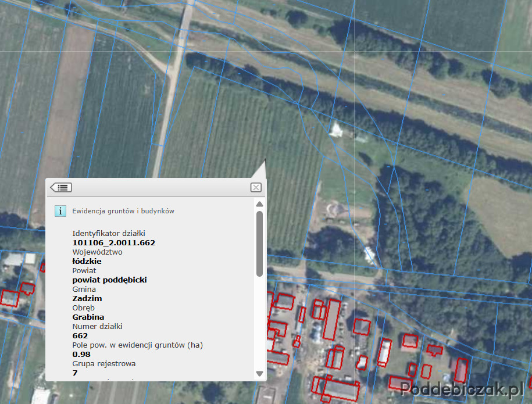Click the Grupa rejestrowa label
532x404 pixels.
tap(104, 364)
